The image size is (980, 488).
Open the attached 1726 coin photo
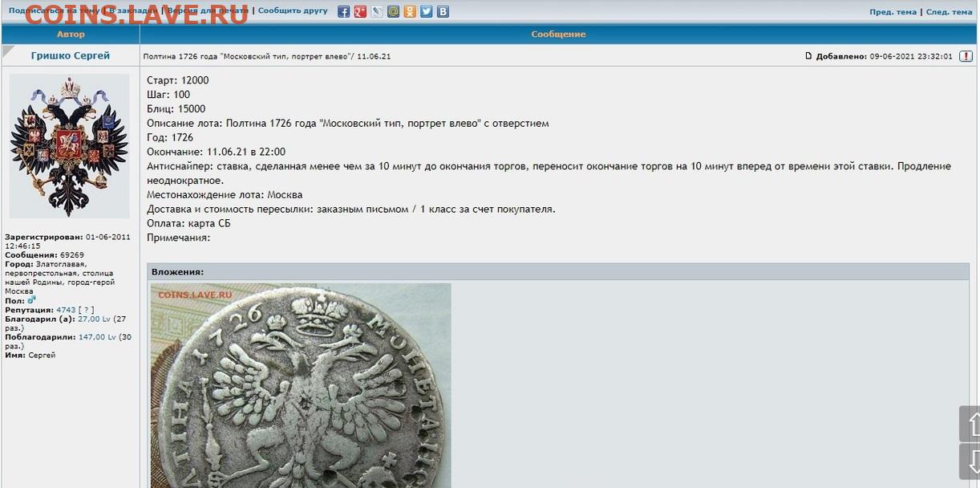tap(301, 385)
